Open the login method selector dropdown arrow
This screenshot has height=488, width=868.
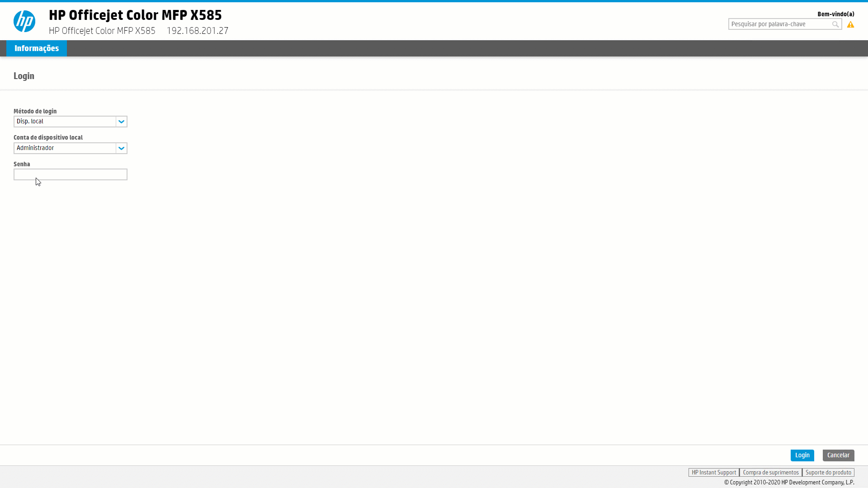(122, 122)
